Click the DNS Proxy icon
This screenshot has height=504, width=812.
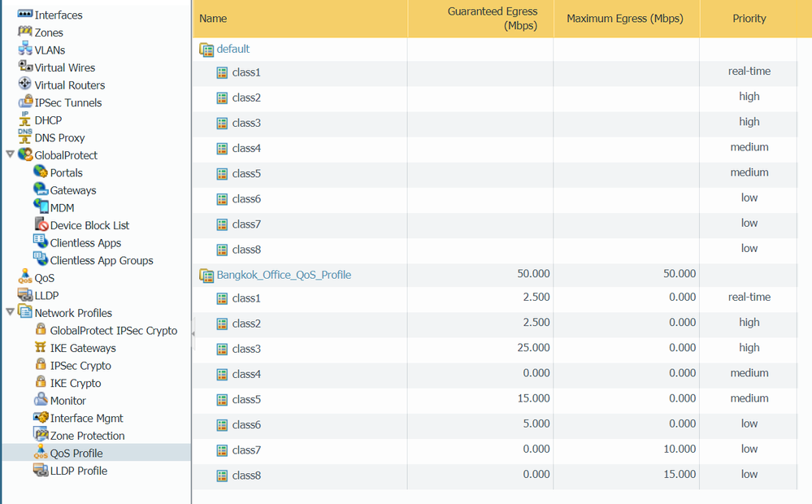coord(24,137)
